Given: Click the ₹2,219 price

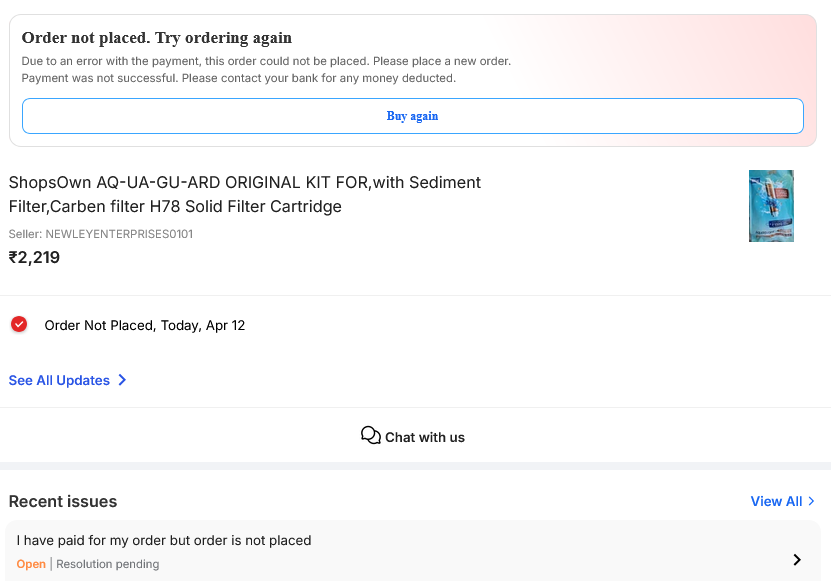Looking at the screenshot, I should coord(34,258).
